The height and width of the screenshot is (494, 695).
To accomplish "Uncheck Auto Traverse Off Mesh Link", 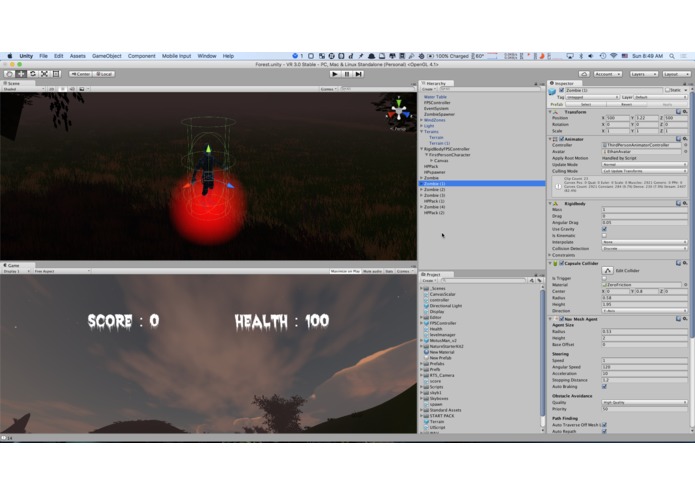I will coord(604,425).
